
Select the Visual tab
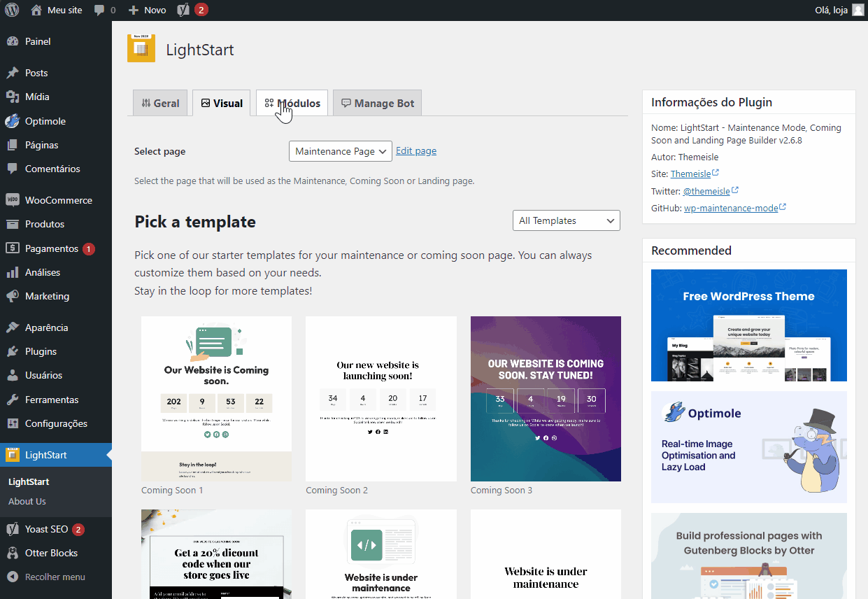point(222,103)
